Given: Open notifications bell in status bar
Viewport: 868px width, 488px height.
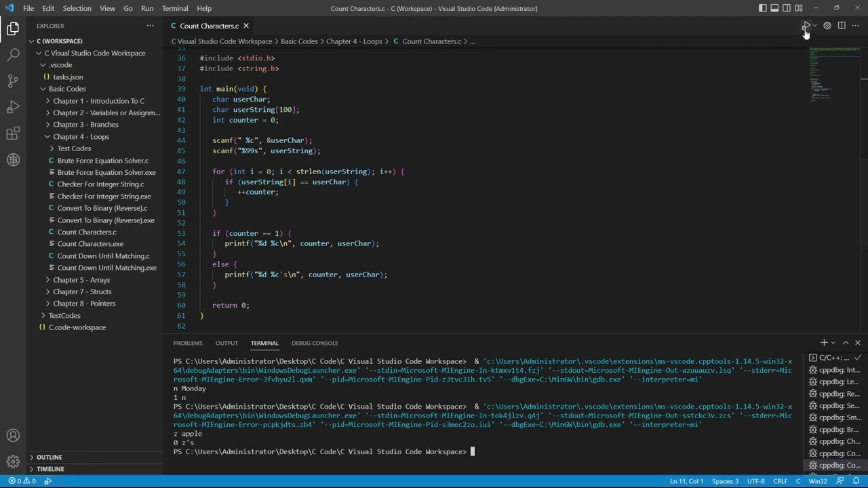Looking at the screenshot, I should click(856, 481).
